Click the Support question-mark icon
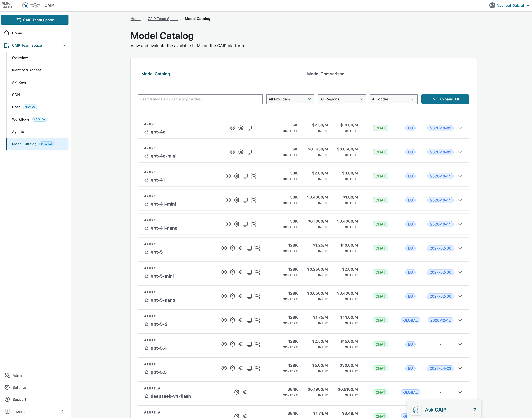Image resolution: width=532 pixels, height=418 pixels. click(7, 399)
